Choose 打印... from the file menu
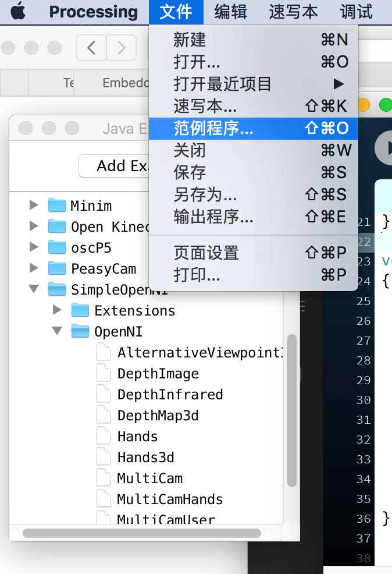 click(254, 275)
